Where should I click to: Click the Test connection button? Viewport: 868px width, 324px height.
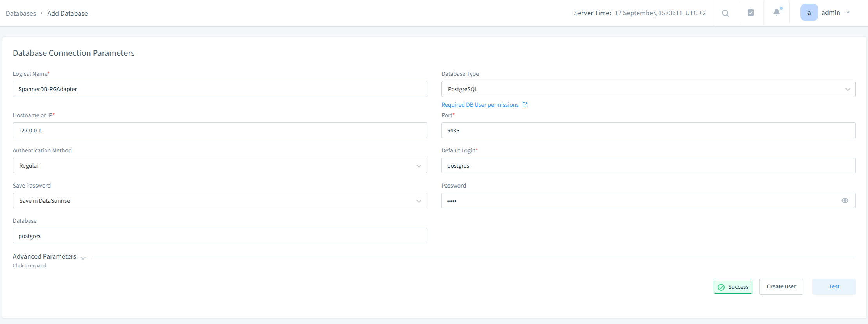coord(834,286)
